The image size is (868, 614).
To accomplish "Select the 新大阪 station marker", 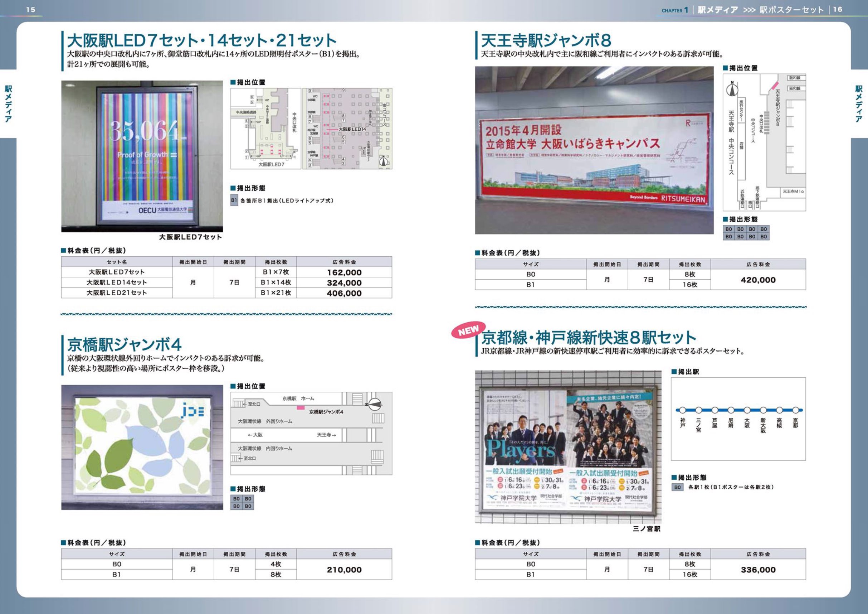I will [763, 410].
